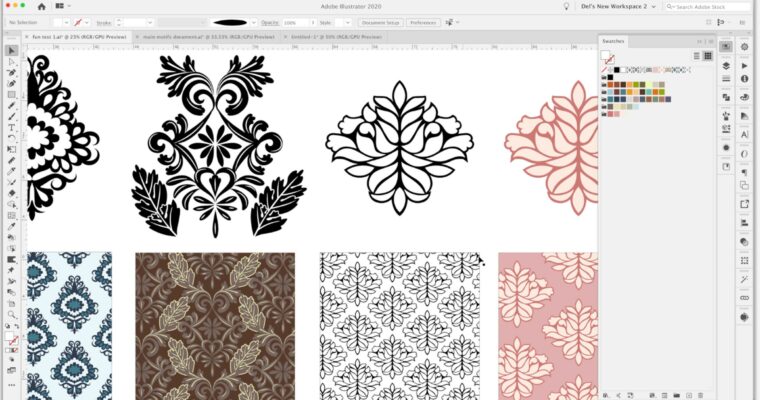The height and width of the screenshot is (400, 760).
Task: Open the fill color dropdown
Action: (x=66, y=22)
